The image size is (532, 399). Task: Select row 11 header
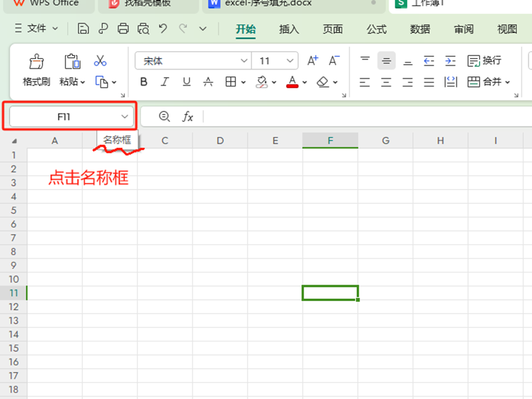[14, 293]
